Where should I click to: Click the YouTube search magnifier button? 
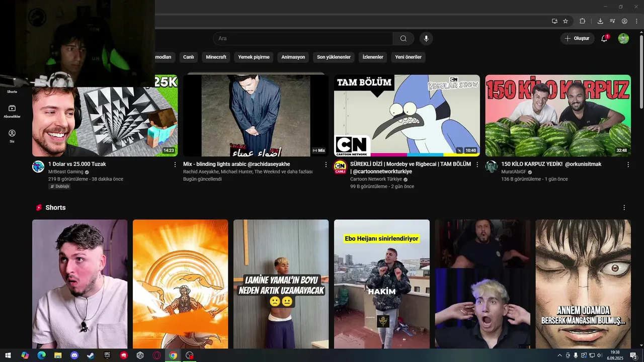404,38
